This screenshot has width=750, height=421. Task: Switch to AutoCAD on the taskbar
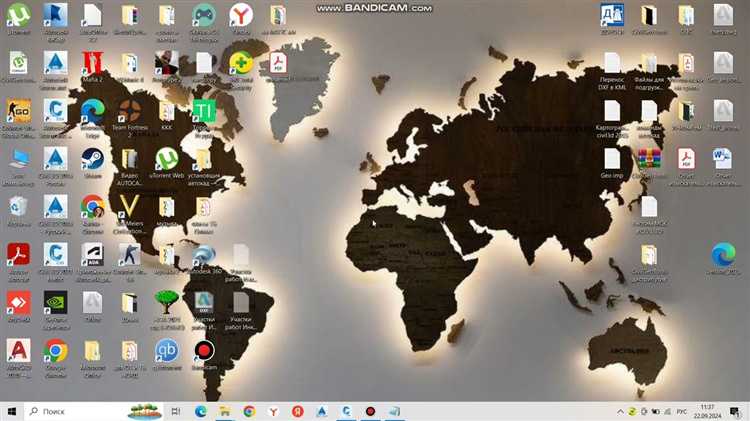pos(322,411)
